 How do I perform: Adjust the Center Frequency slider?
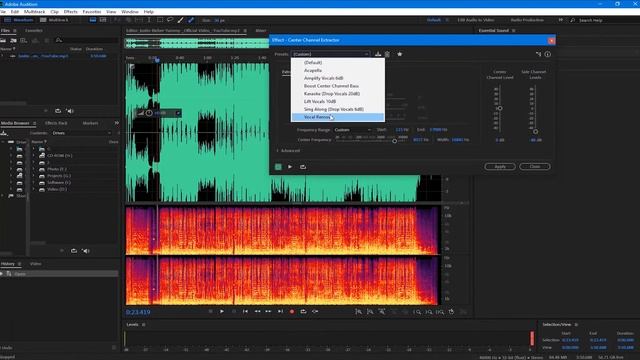(x=394, y=141)
